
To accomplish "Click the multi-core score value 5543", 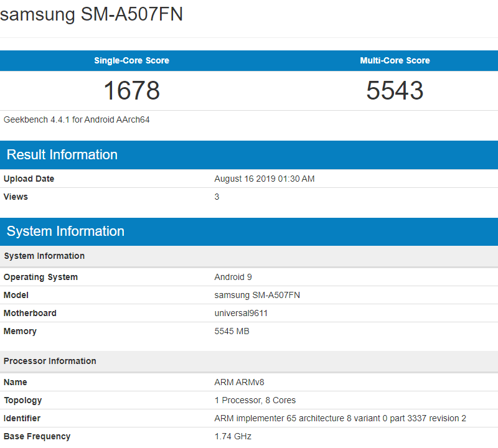I will [x=395, y=91].
